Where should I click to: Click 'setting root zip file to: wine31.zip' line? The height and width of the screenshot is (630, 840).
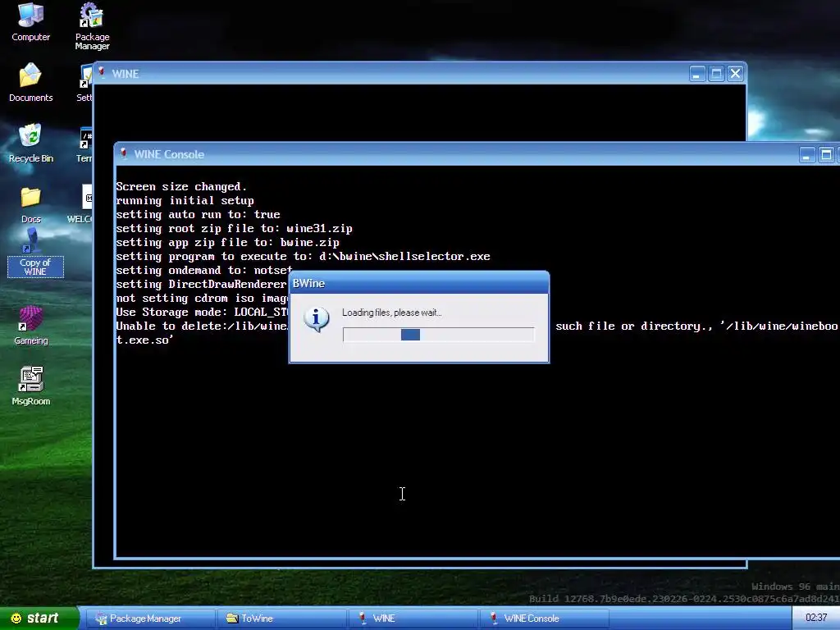pos(234,228)
